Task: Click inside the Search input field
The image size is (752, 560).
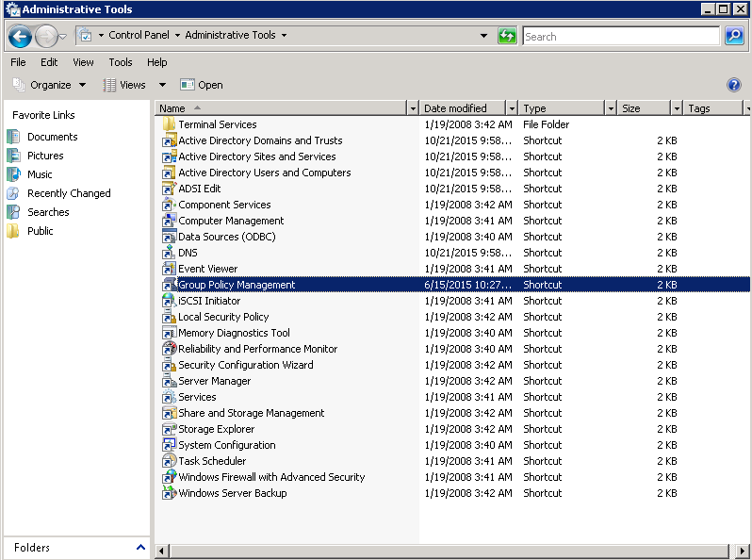Action: (620, 36)
